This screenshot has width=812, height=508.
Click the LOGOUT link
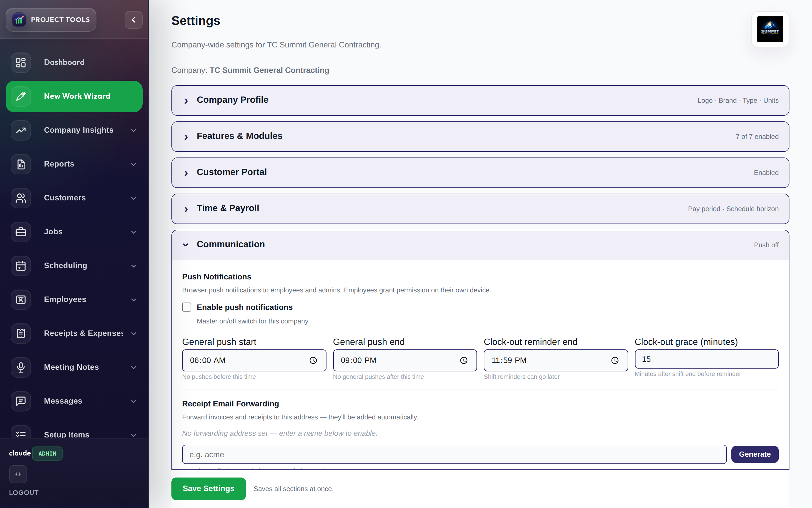[x=24, y=492]
